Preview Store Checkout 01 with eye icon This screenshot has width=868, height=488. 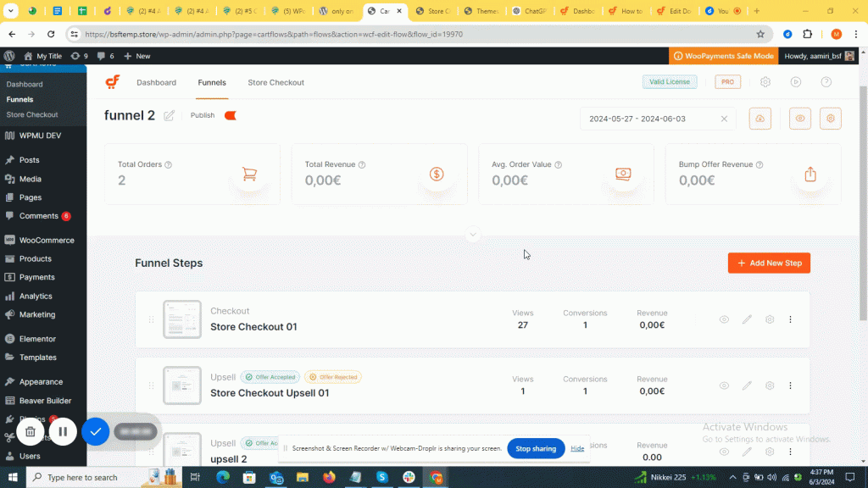(x=724, y=319)
